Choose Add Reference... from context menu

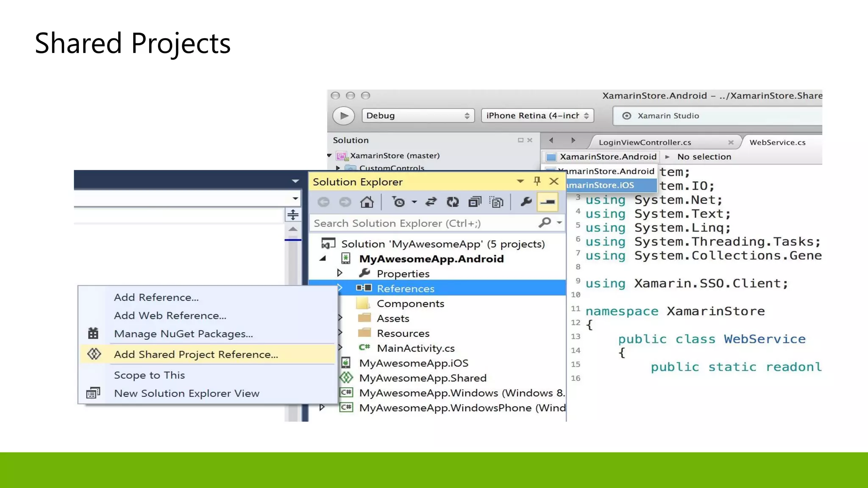[156, 297]
